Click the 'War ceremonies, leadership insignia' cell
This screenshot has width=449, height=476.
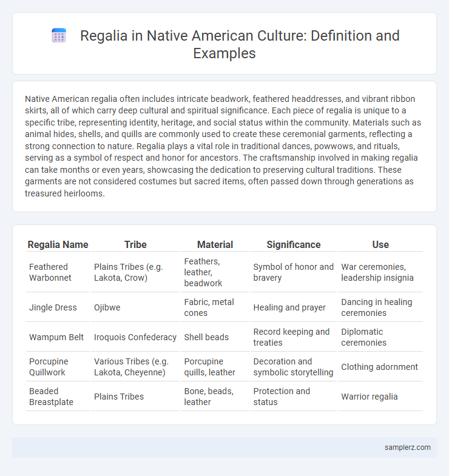click(380, 272)
